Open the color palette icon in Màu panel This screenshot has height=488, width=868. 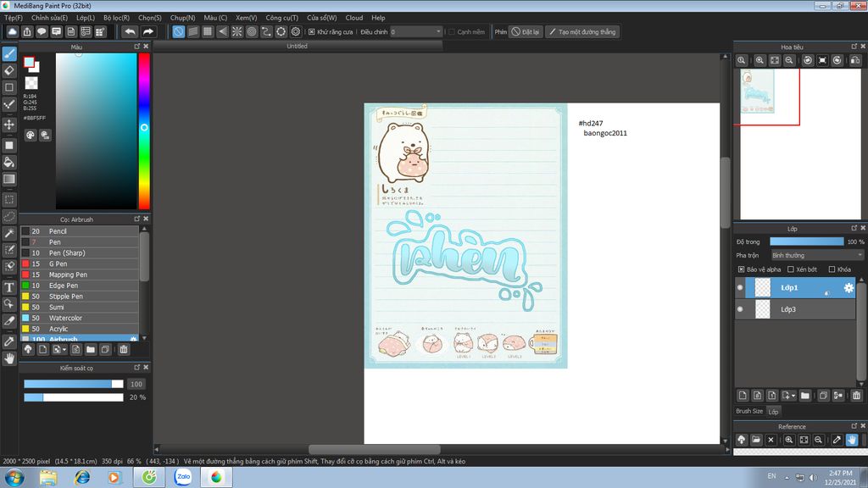31,135
